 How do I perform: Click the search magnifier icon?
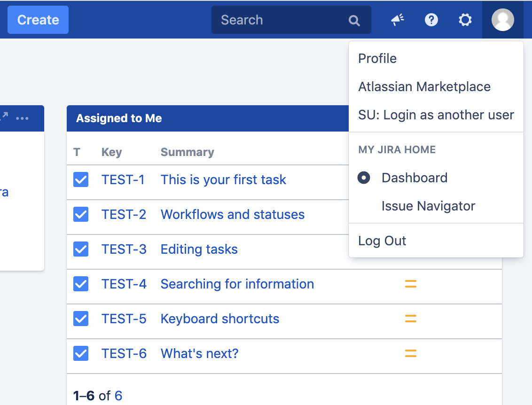(x=354, y=20)
